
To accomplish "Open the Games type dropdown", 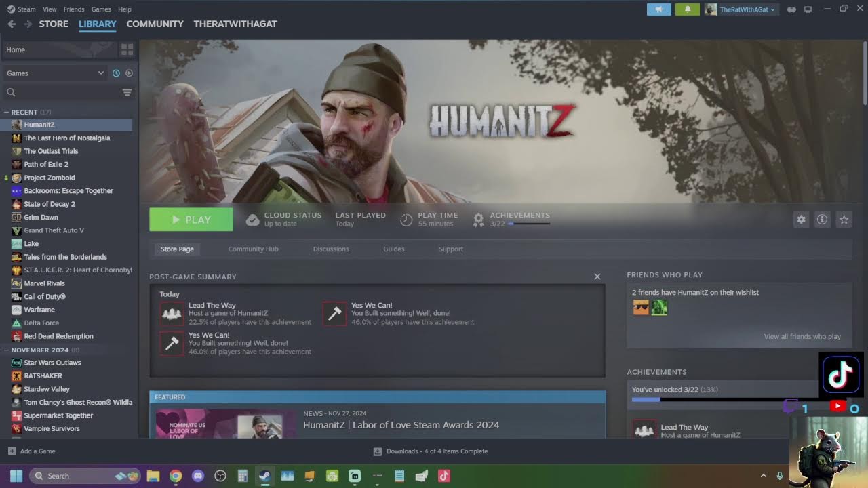I will (x=55, y=73).
